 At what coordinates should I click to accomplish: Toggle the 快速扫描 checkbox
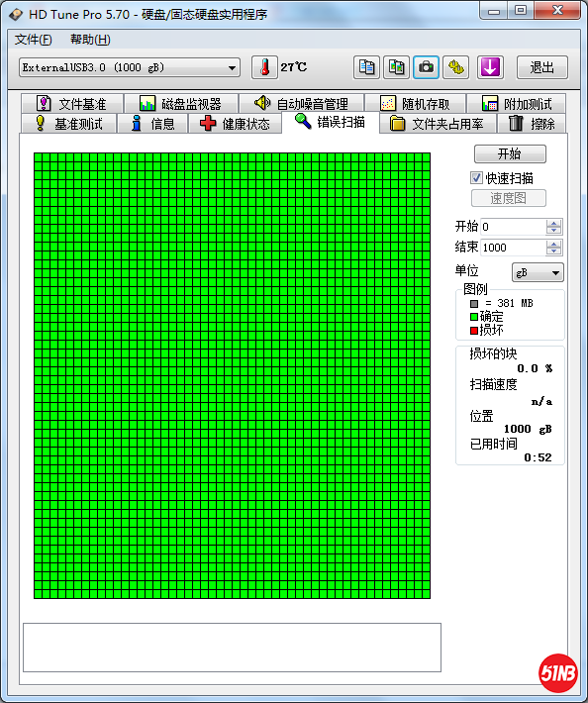point(476,178)
